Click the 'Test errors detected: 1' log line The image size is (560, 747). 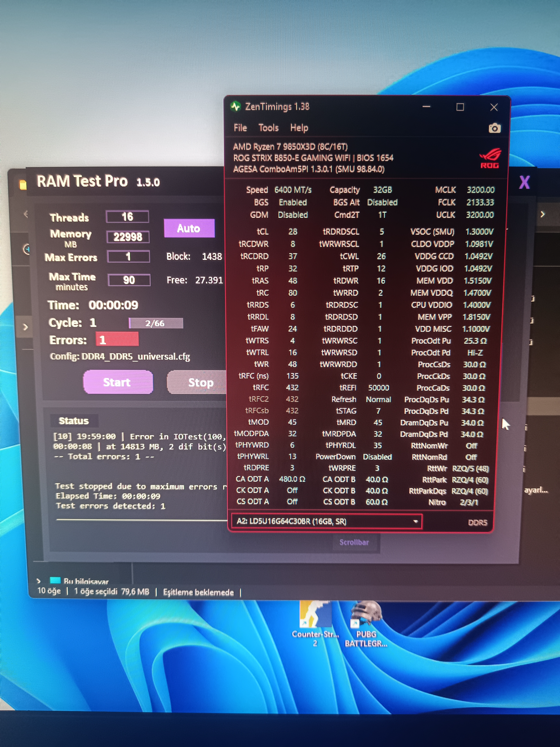(x=111, y=506)
